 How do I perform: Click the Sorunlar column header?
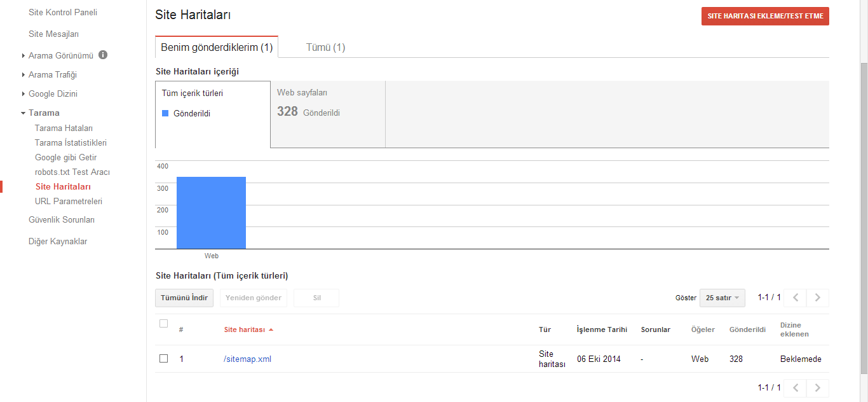(x=656, y=329)
